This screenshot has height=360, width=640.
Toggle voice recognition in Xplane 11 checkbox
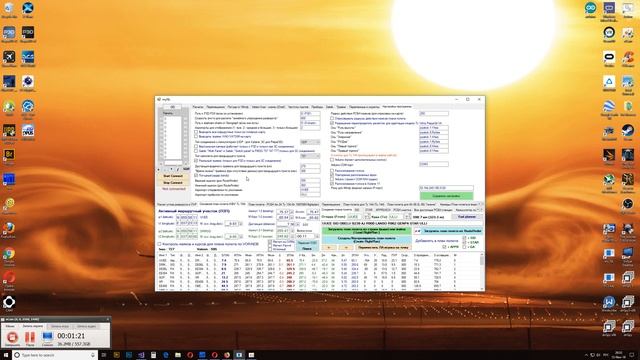pos(332,183)
